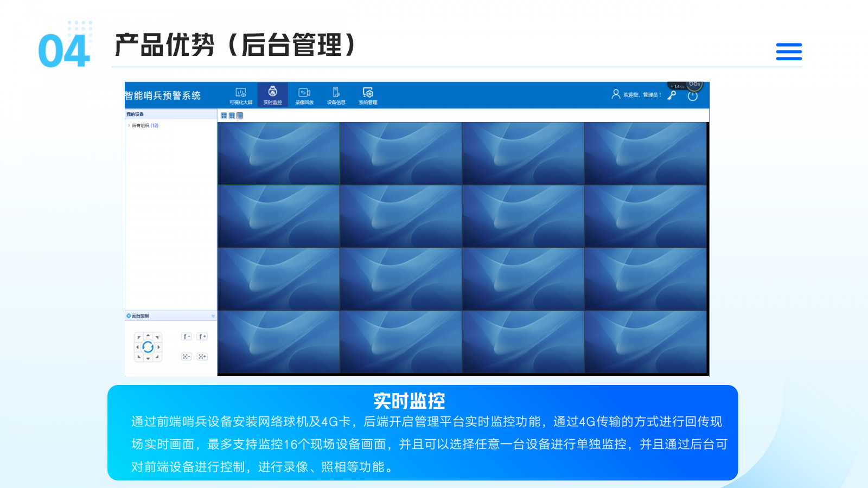Pan camera right with PTZ right arrow
Viewport: 868px width, 488px height.
[x=158, y=347]
